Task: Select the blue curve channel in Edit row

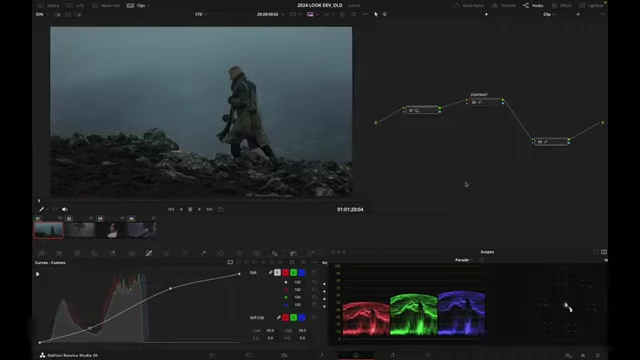Action: [x=302, y=272]
